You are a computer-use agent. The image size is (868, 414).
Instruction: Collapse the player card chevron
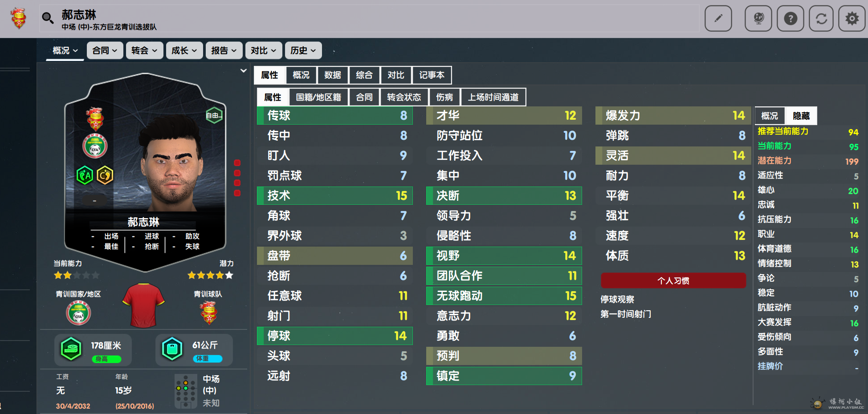243,71
